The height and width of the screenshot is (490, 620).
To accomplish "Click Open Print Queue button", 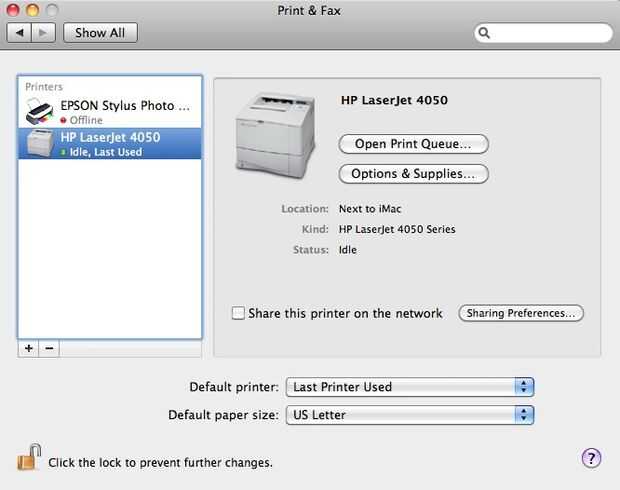I will [413, 144].
